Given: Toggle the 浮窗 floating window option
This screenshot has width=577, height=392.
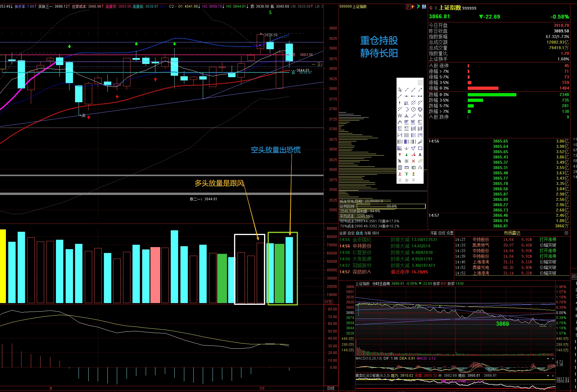Looking at the screenshot, I should click(x=433, y=233).
